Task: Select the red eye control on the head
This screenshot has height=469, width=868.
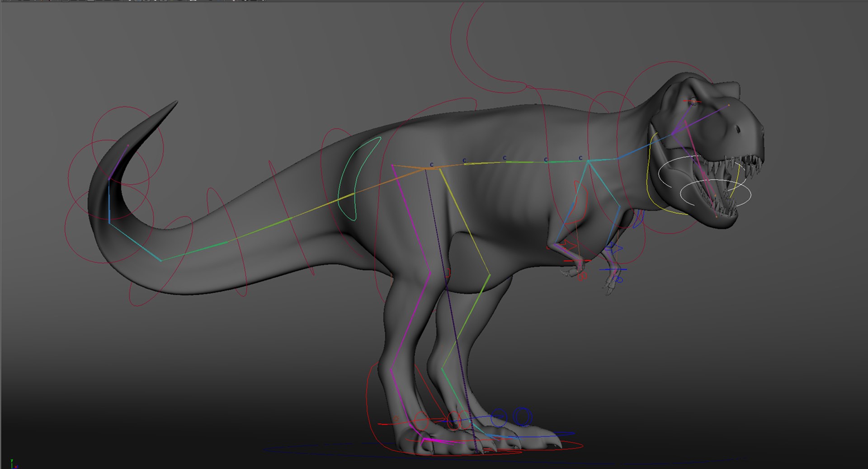Action: coord(692,102)
